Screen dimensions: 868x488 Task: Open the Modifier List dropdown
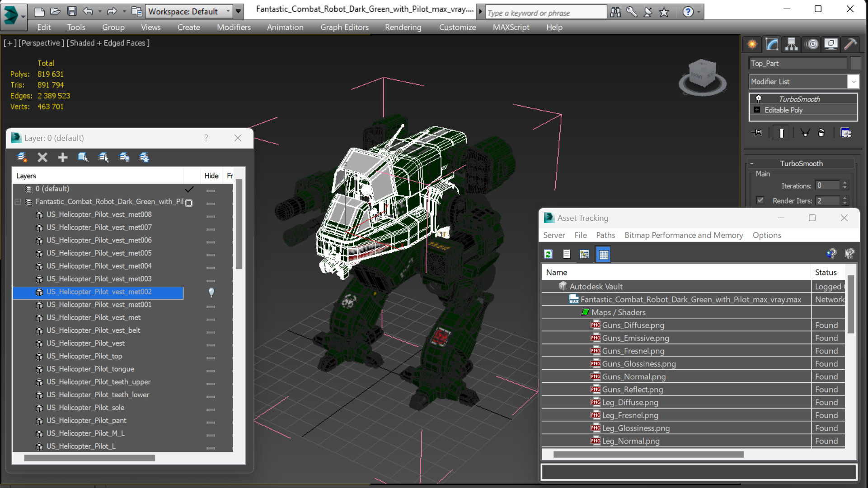(853, 82)
